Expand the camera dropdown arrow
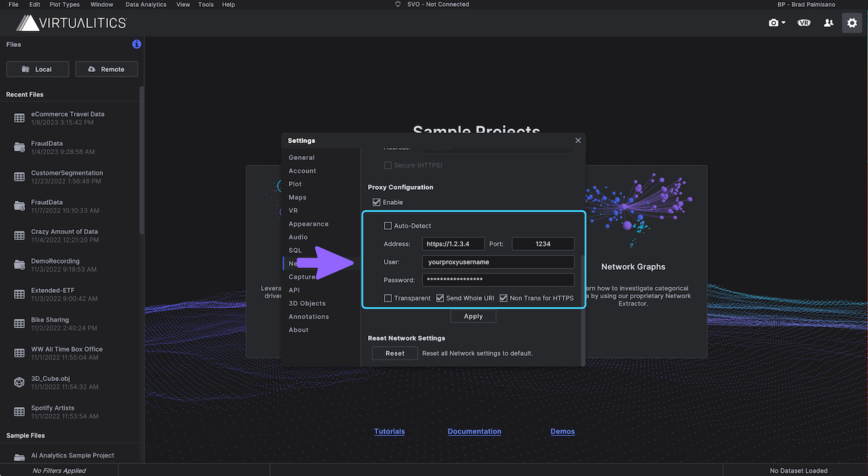Screen dimensions: 868x476 pyautogui.click(x=784, y=23)
